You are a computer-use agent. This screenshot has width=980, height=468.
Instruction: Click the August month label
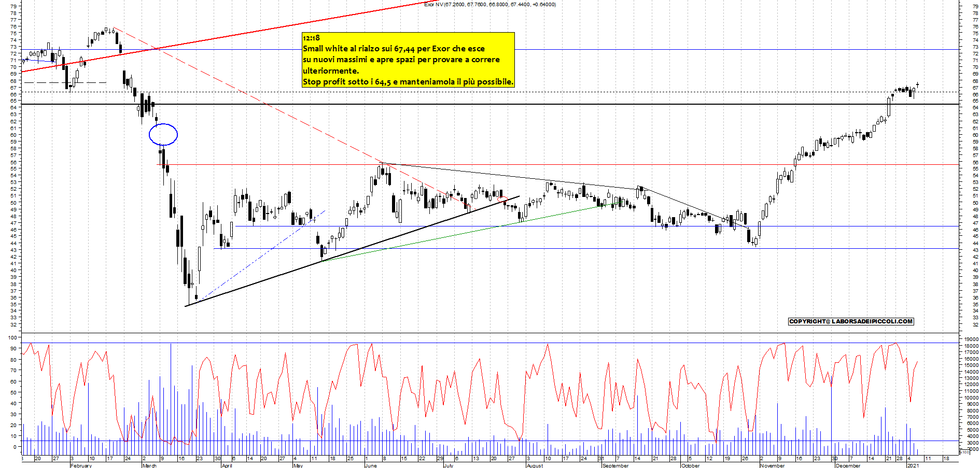click(535, 465)
